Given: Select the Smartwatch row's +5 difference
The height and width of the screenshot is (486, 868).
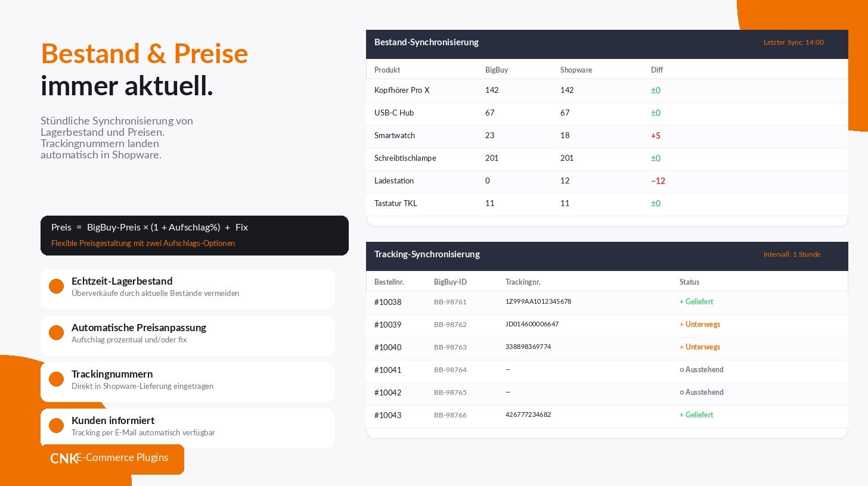Looking at the screenshot, I should point(656,136).
